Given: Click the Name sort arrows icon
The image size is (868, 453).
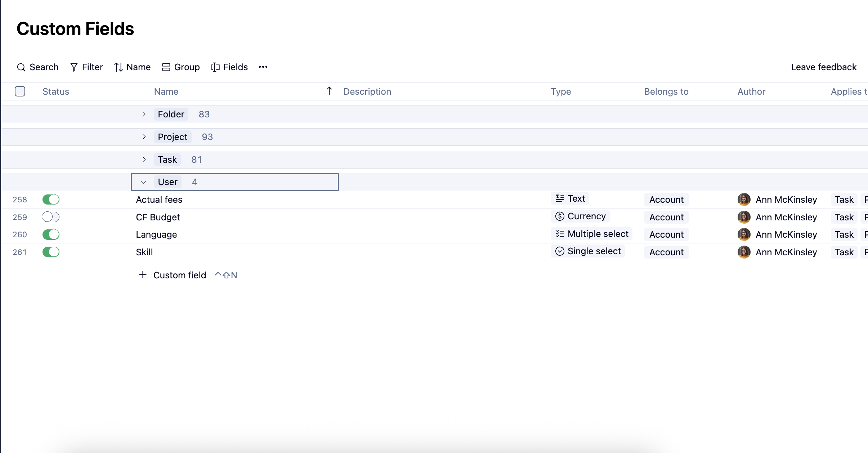Looking at the screenshot, I should (x=118, y=67).
